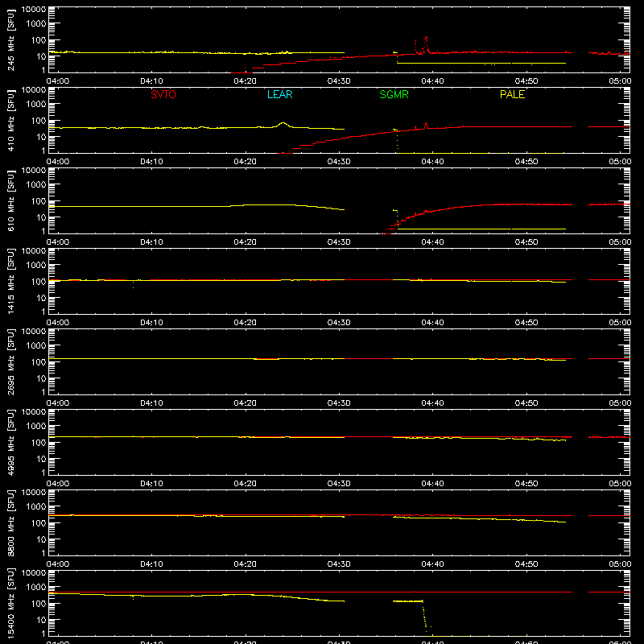The image size is (644, 644).
Task: Click the steep yellow drop in 15400 MHz plot
Action: click(x=425, y=618)
